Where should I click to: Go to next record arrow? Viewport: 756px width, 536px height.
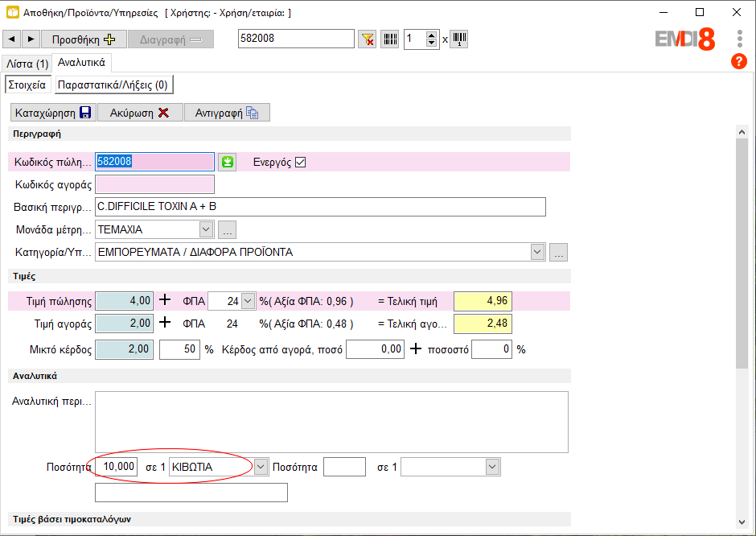coord(31,39)
